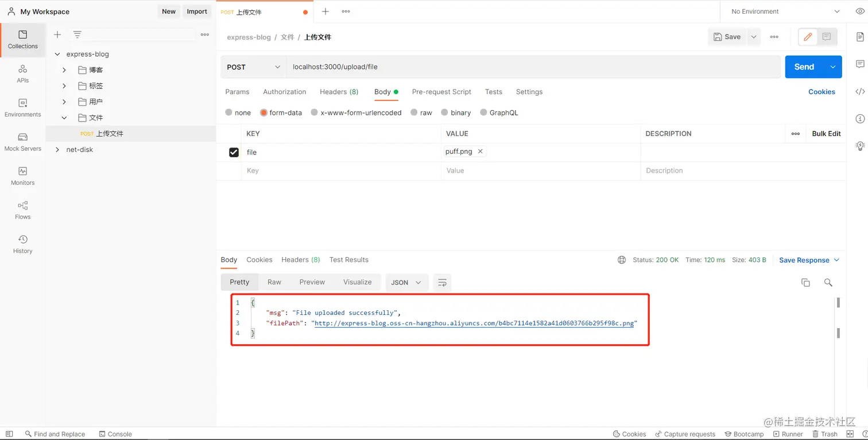
Task: Switch to the Headers (8) request tab
Action: (x=339, y=92)
